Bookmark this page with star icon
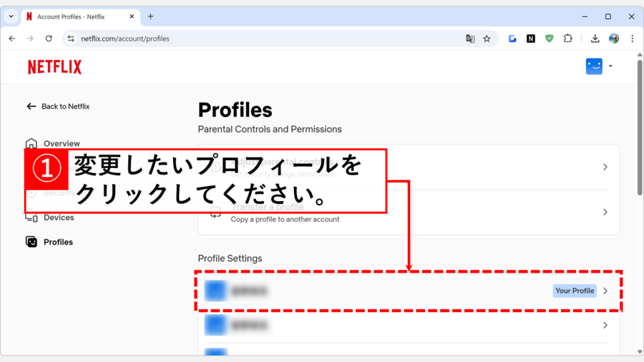 (x=487, y=38)
